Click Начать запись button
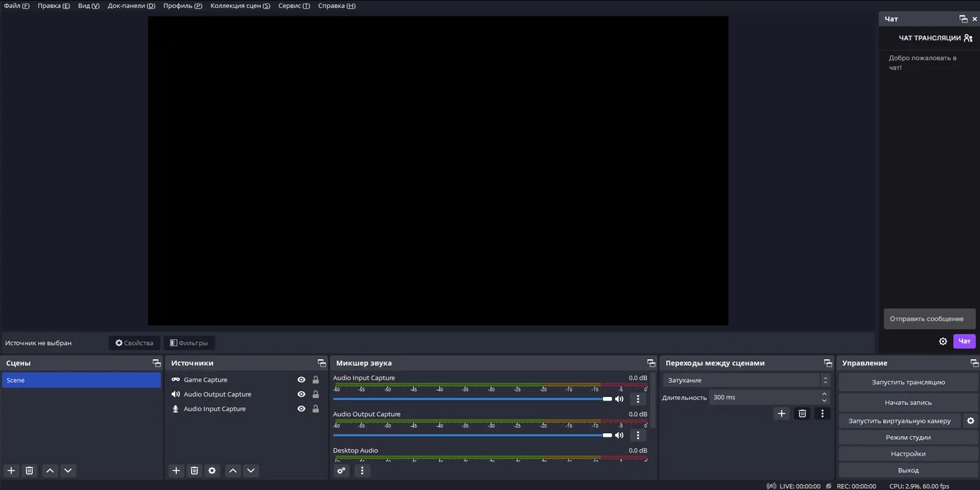This screenshot has height=490, width=980. pyautogui.click(x=908, y=402)
